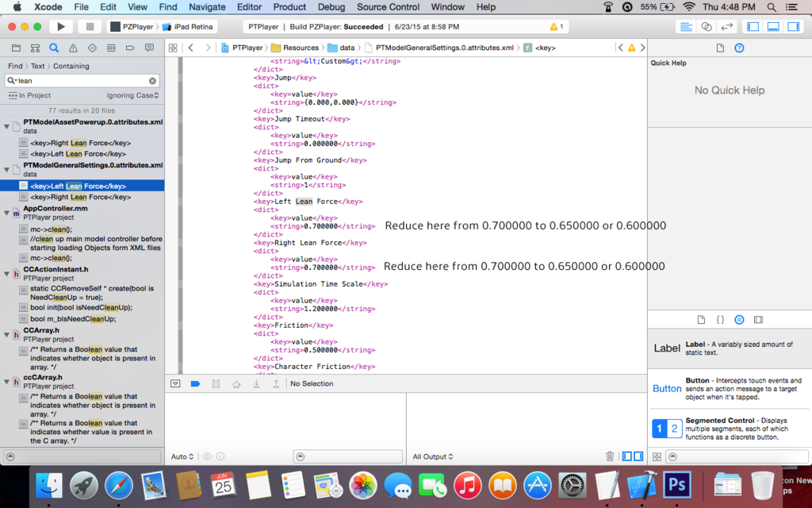This screenshot has width=812, height=508.
Task: Open the Symbol navigator
Action: (35, 48)
